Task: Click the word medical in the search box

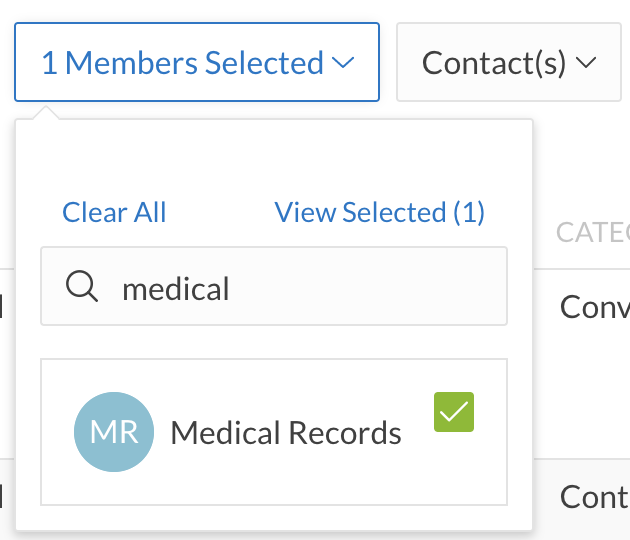Action: pos(176,288)
